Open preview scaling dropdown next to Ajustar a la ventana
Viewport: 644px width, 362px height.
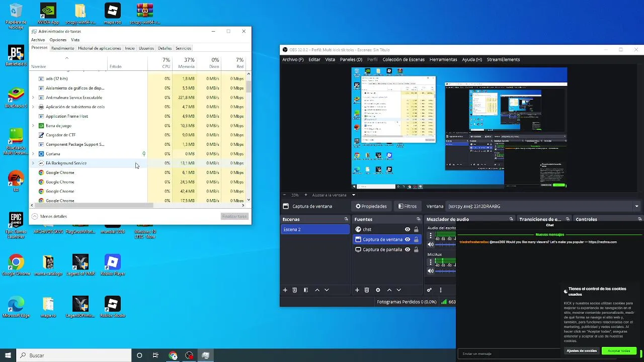(x=354, y=195)
